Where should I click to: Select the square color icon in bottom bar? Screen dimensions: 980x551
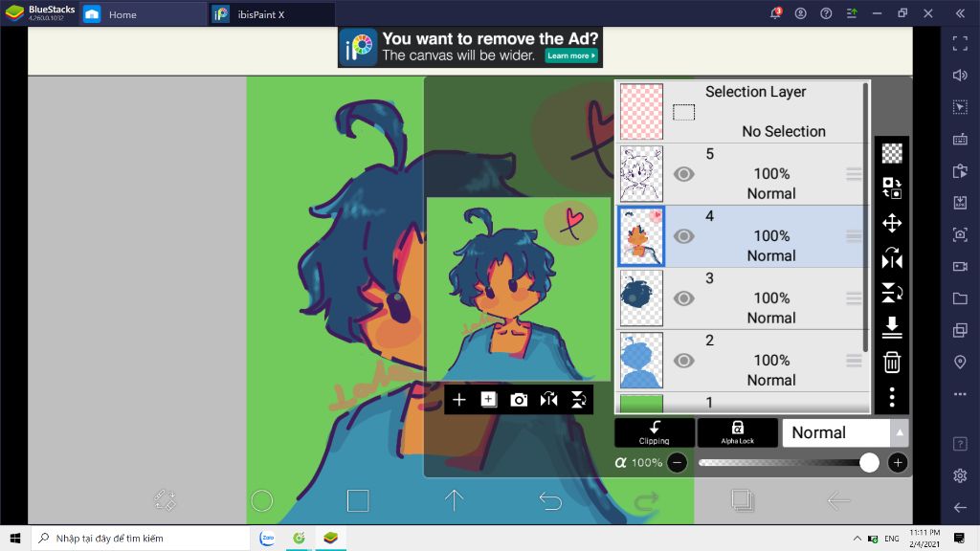tap(358, 500)
